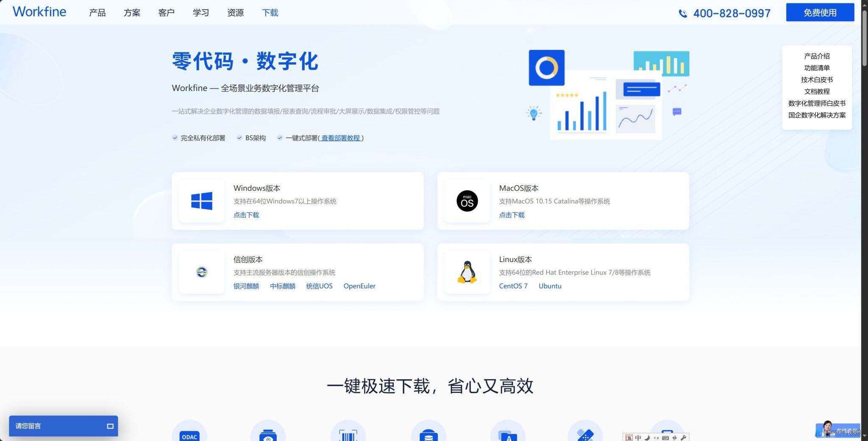Click the eye storage icon at bottom

(x=268, y=432)
